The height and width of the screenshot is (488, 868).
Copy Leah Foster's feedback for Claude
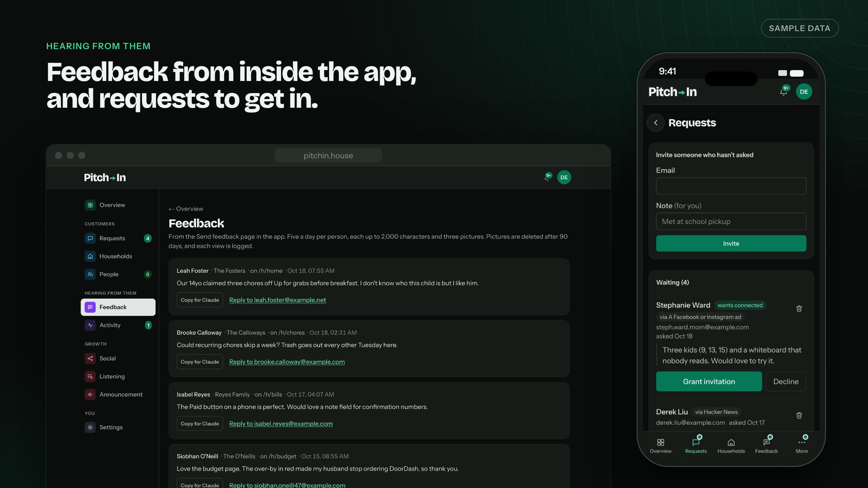[x=200, y=300]
